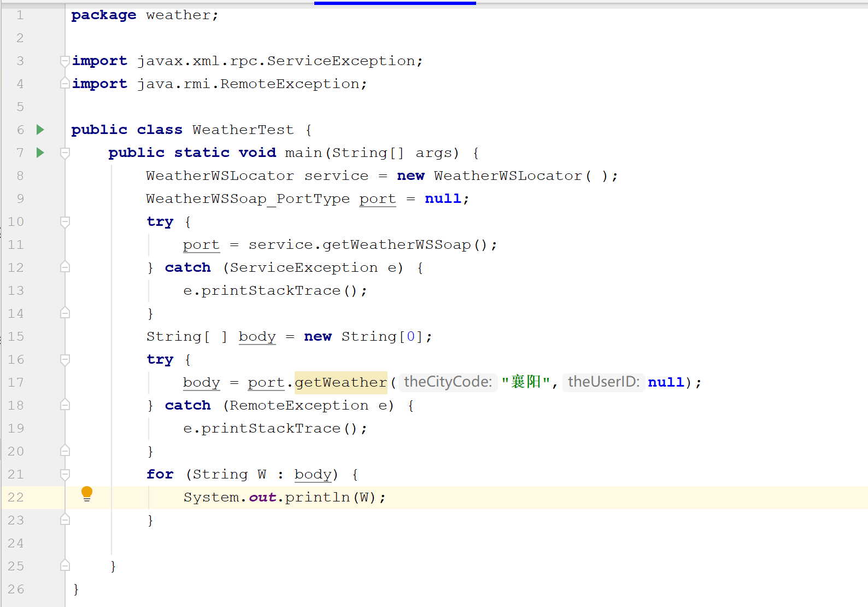
Task: Click the highlighted getWeather method call
Action: point(341,382)
